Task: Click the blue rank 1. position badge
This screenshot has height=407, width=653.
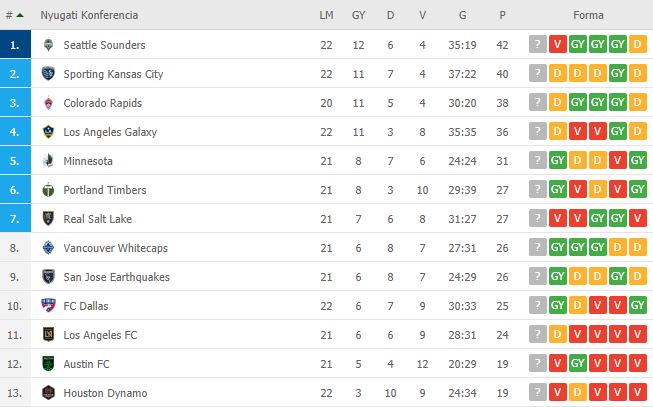Action: tap(14, 45)
